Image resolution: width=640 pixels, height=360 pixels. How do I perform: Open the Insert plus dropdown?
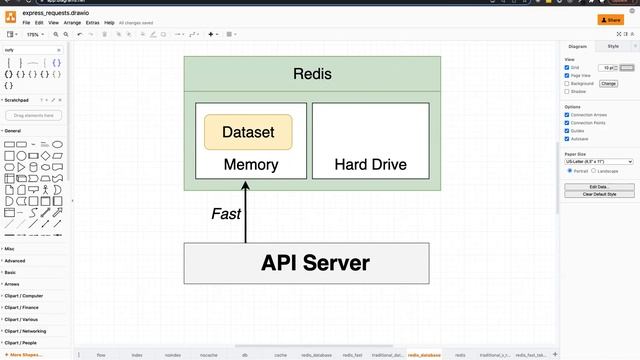pyautogui.click(x=213, y=35)
